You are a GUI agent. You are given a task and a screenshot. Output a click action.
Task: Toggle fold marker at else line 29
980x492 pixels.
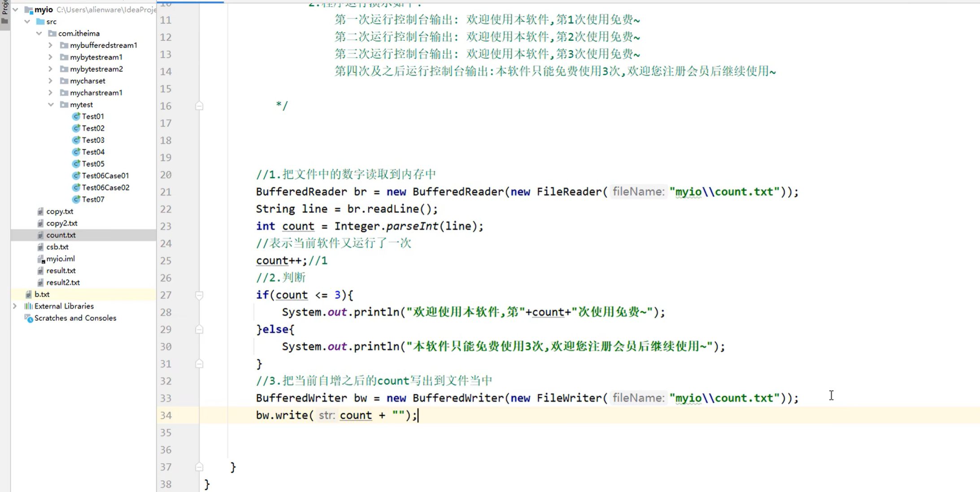199,329
